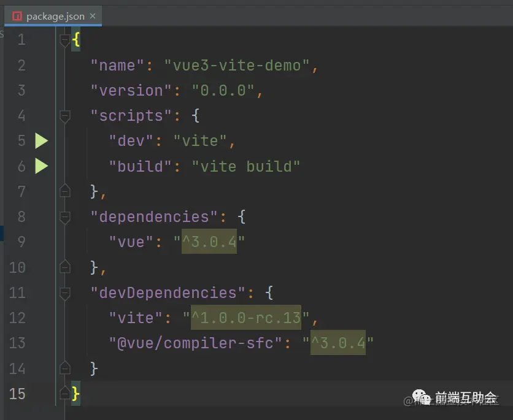Collapse the "devDependencies" block via its fold marker
513x420 pixels.
coord(65,292)
